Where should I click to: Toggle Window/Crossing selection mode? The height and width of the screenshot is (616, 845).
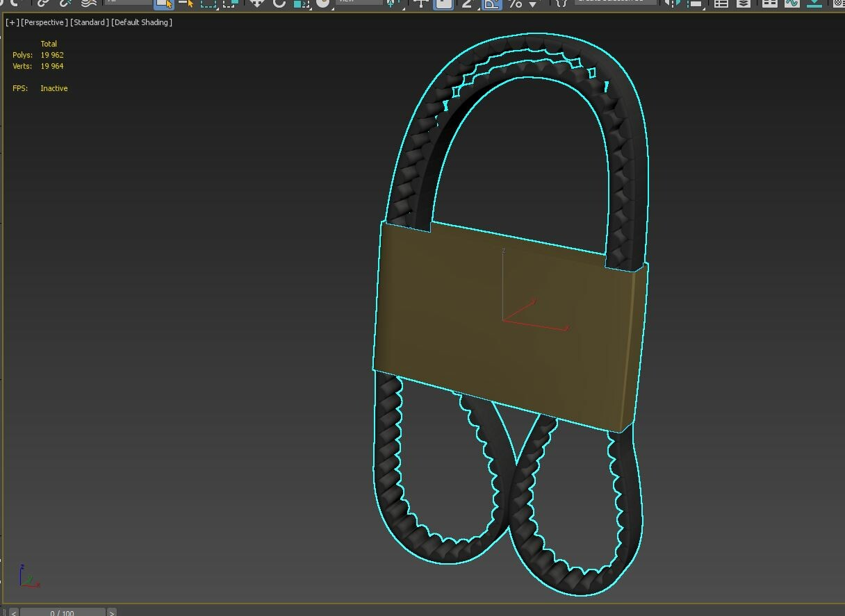230,3
